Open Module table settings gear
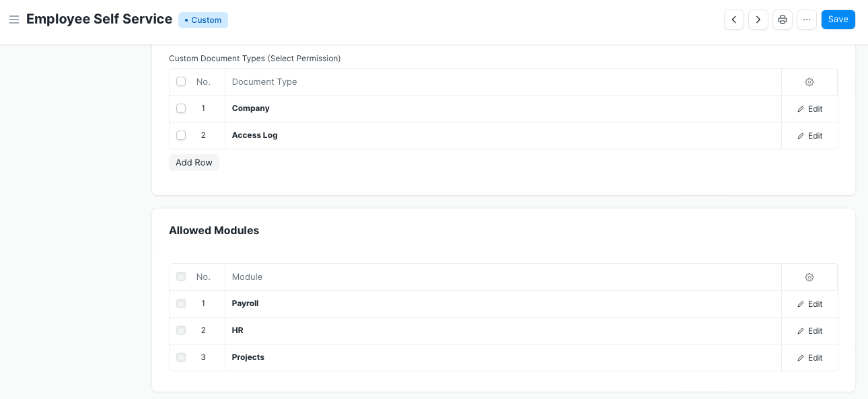This screenshot has width=868, height=399. pyautogui.click(x=809, y=277)
